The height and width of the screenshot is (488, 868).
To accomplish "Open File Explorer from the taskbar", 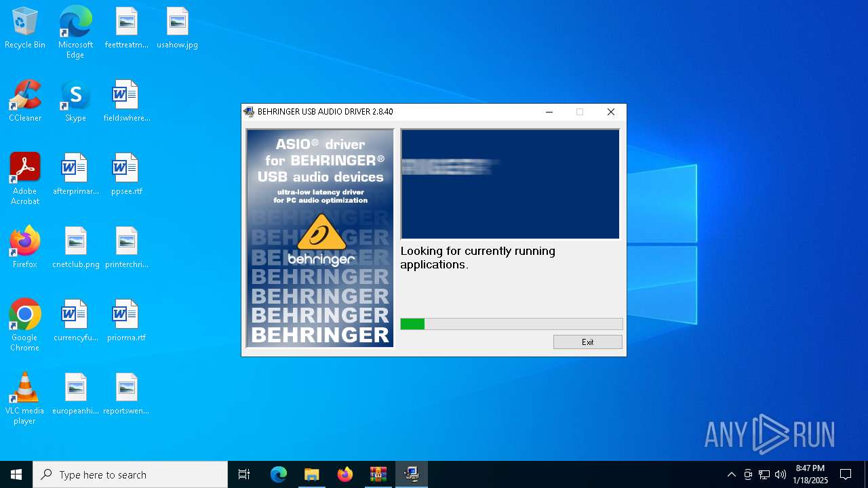I will click(312, 474).
